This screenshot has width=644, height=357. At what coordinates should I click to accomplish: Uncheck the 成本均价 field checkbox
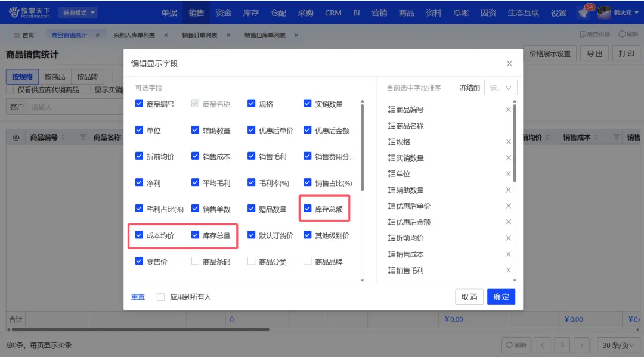[x=139, y=235]
